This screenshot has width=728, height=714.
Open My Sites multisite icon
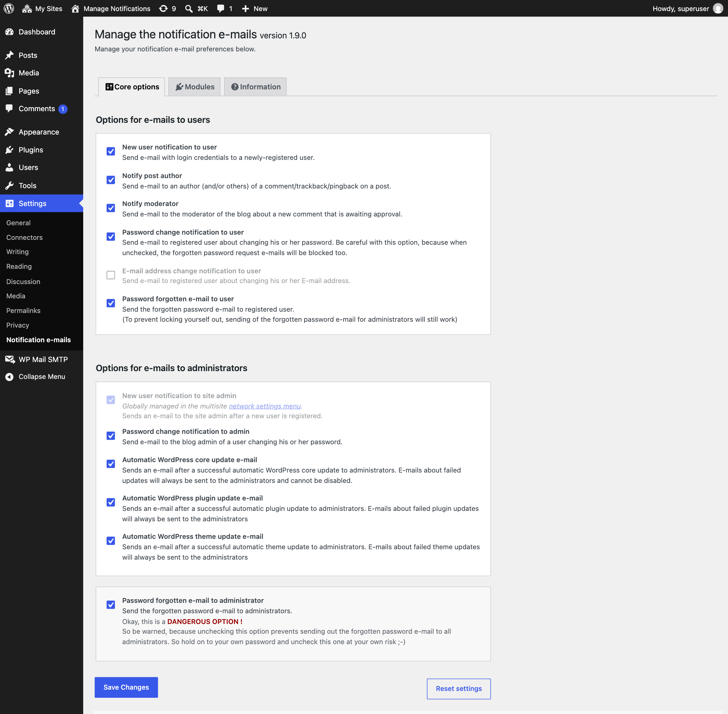click(27, 8)
